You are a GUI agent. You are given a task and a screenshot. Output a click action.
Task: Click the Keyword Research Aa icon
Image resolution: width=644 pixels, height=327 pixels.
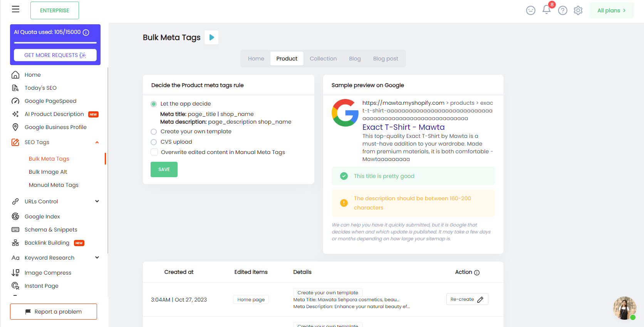click(x=15, y=258)
